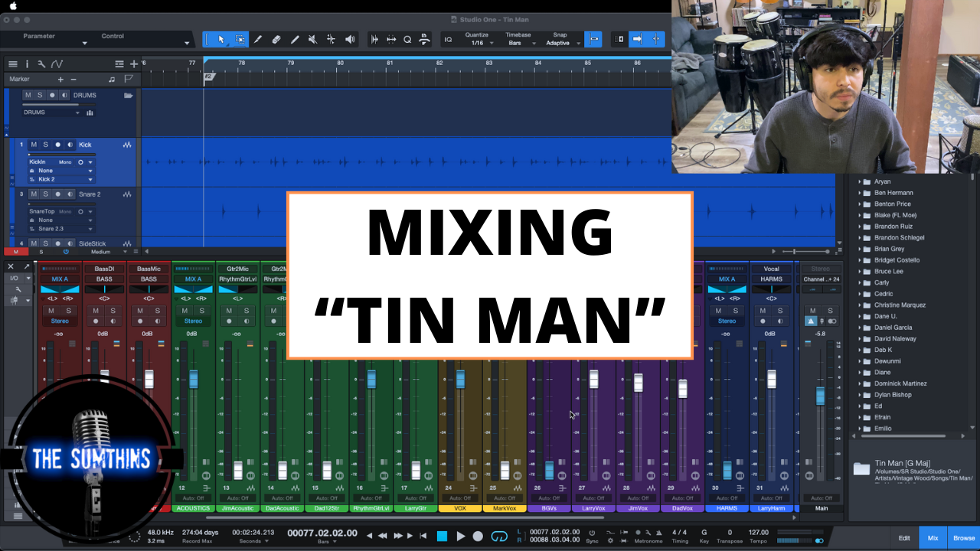Solo the Snare 2 track
Screen dimensions: 980x551
click(x=45, y=194)
